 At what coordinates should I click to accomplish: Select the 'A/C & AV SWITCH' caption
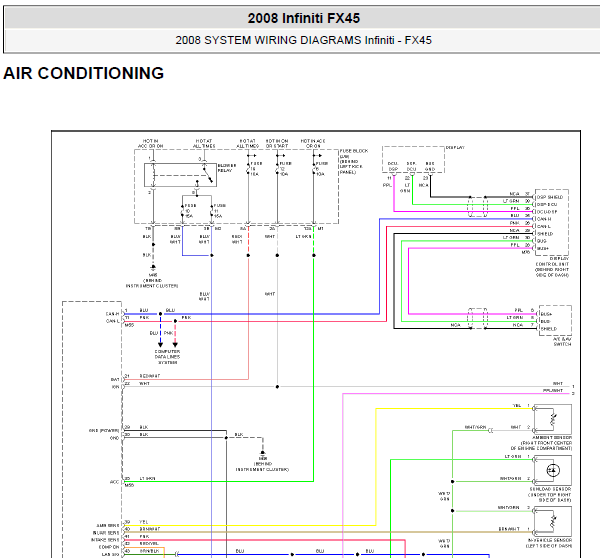tap(562, 341)
